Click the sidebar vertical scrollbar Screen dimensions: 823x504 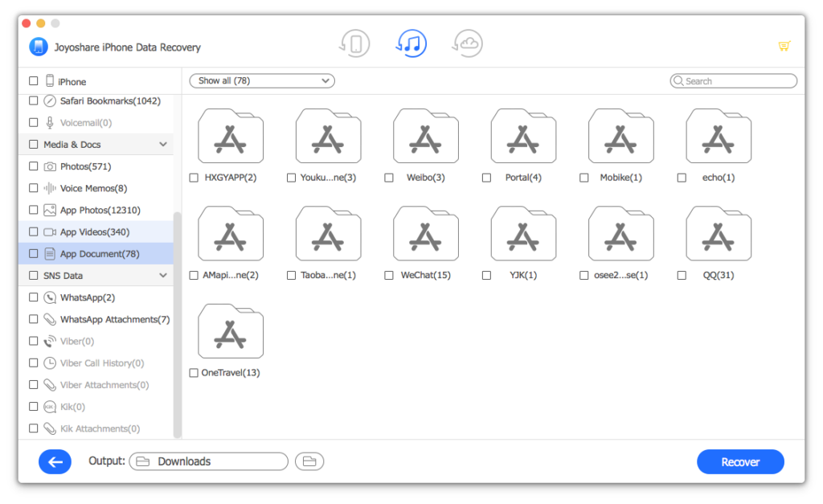pos(178,323)
